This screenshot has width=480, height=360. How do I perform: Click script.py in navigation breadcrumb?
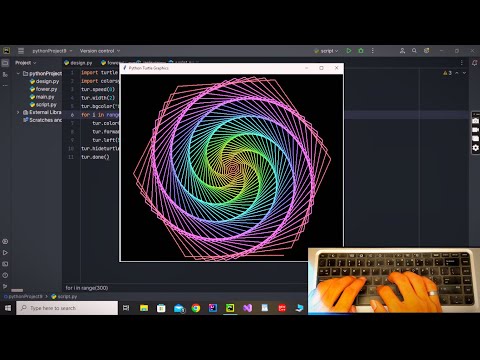(x=64, y=296)
